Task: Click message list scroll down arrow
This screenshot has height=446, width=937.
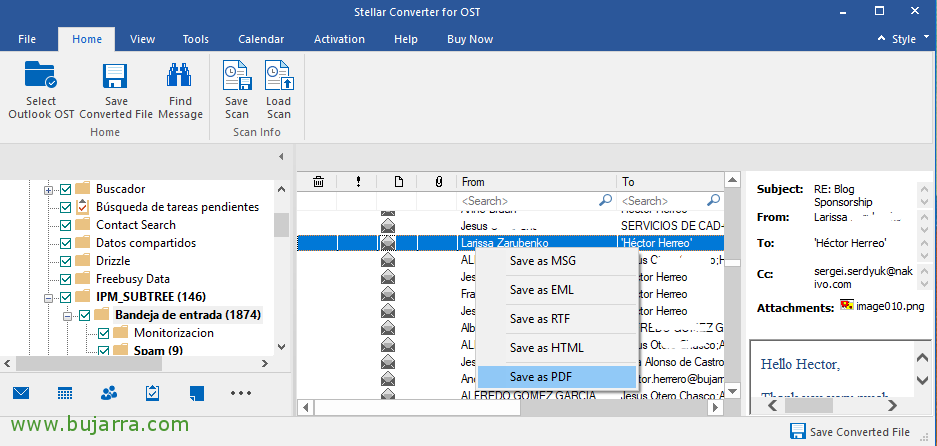Action: point(732,392)
